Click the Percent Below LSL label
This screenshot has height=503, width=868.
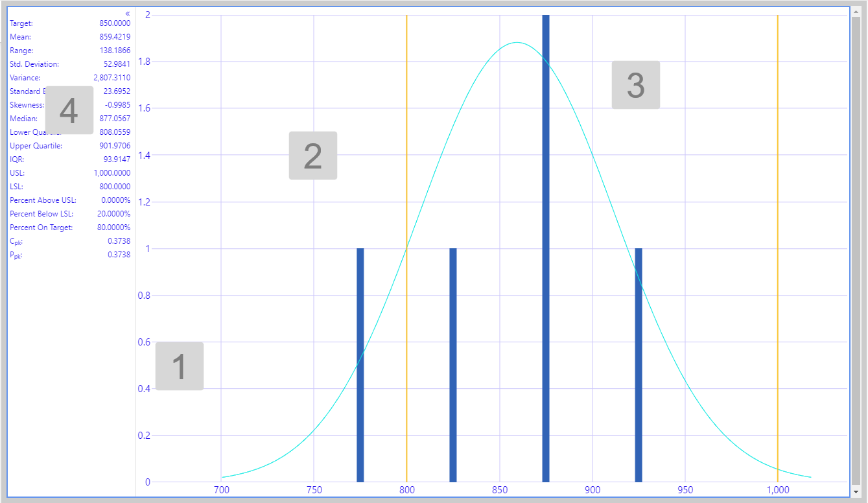pos(41,214)
